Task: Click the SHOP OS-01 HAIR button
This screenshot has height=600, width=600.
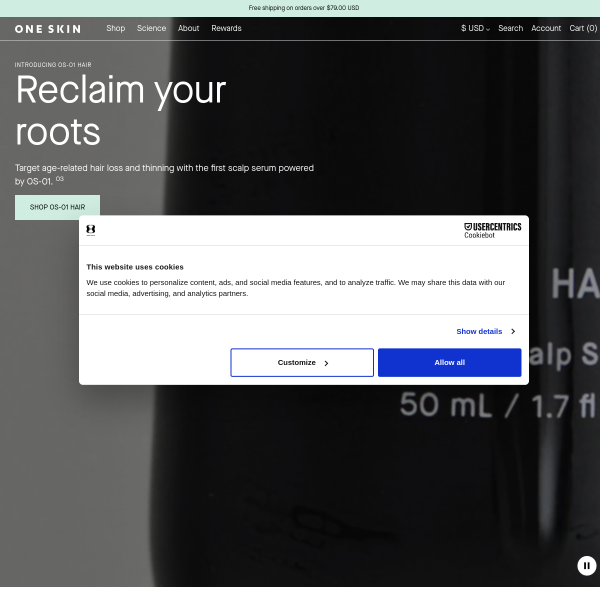Action: coord(57,207)
